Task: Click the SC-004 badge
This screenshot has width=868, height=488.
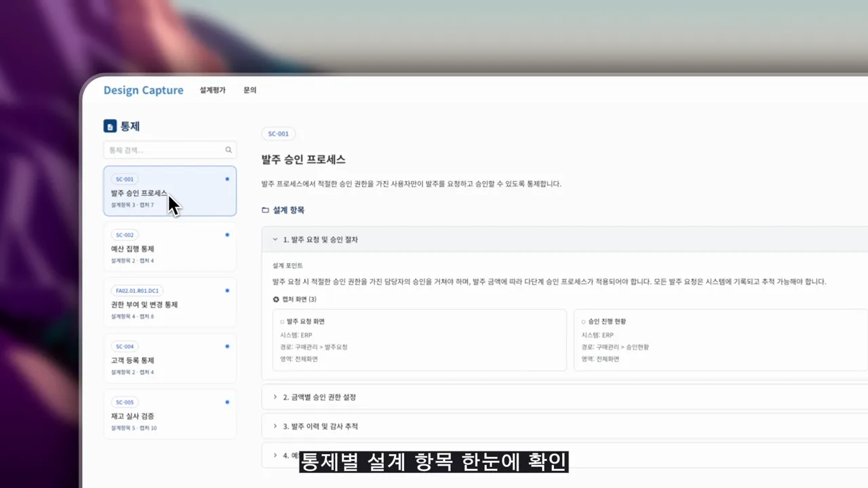Action: (x=125, y=346)
